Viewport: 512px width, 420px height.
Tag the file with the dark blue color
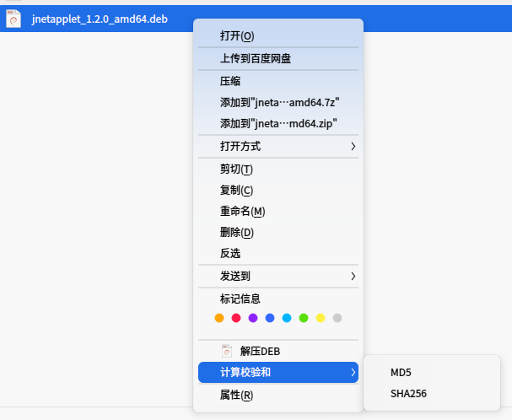(270, 318)
